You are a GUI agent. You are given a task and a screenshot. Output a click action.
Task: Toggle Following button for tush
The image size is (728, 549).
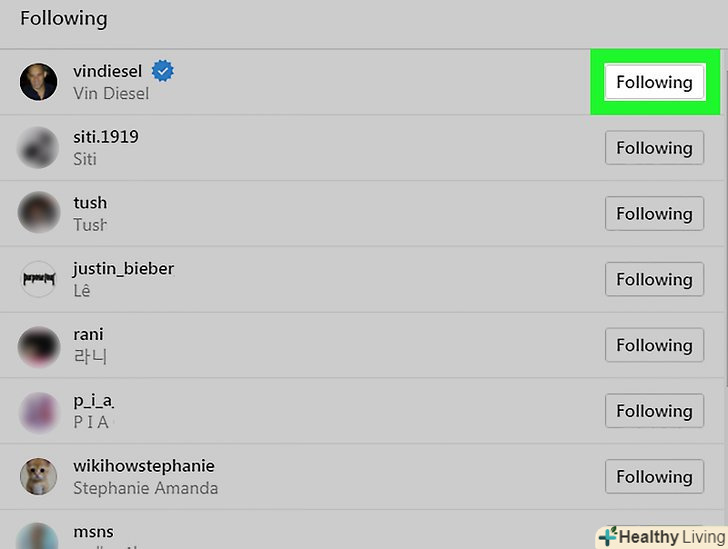pos(654,213)
